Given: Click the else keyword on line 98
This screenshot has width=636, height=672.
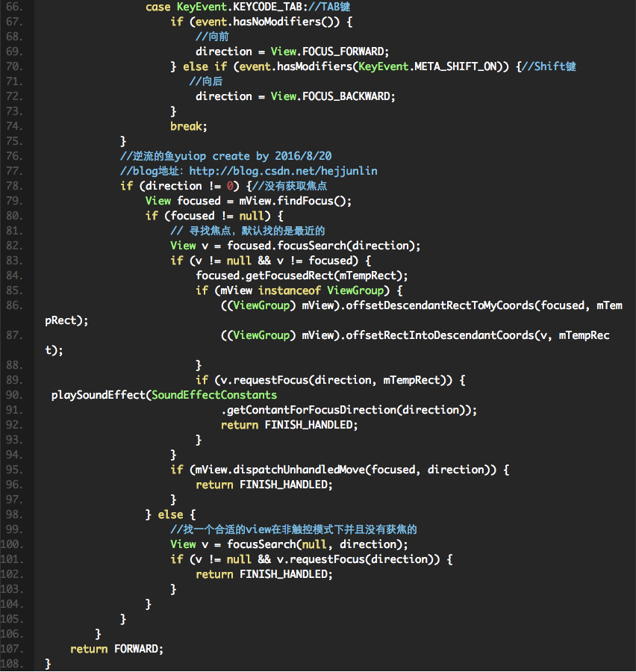Looking at the screenshot, I should coord(169,514).
